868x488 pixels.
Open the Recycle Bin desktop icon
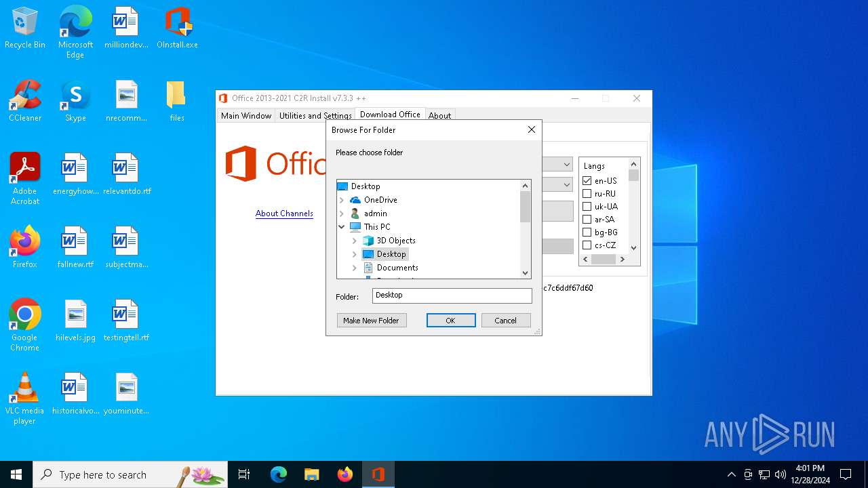[25, 28]
